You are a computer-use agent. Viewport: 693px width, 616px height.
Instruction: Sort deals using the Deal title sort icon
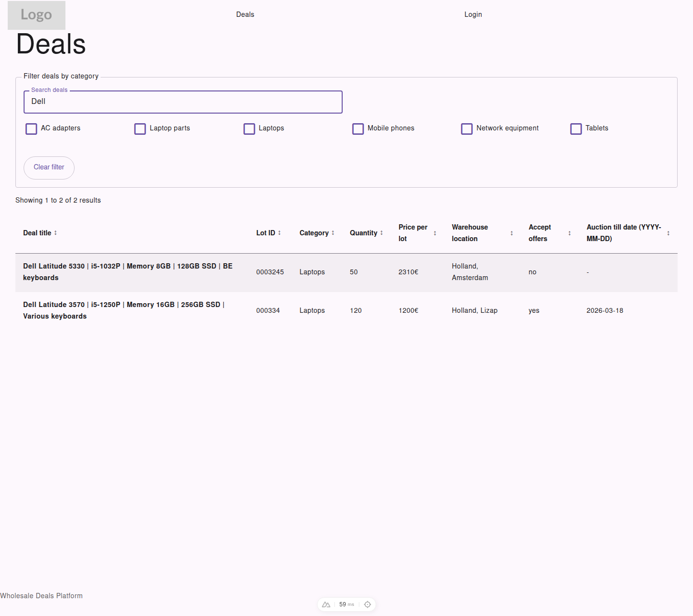(x=55, y=232)
